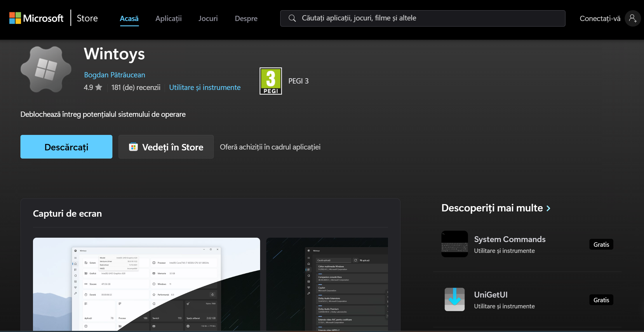The image size is (644, 332).
Task: Click the Wintoys app icon
Action: pos(46,69)
